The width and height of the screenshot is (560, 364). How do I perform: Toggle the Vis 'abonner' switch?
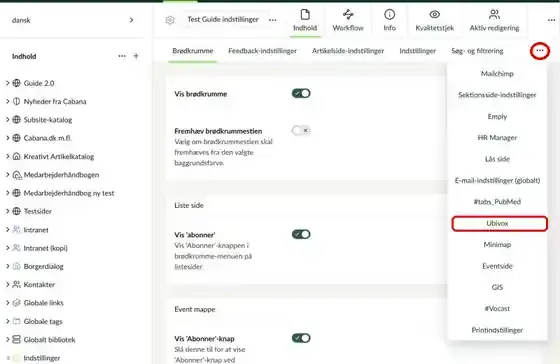pyautogui.click(x=301, y=234)
